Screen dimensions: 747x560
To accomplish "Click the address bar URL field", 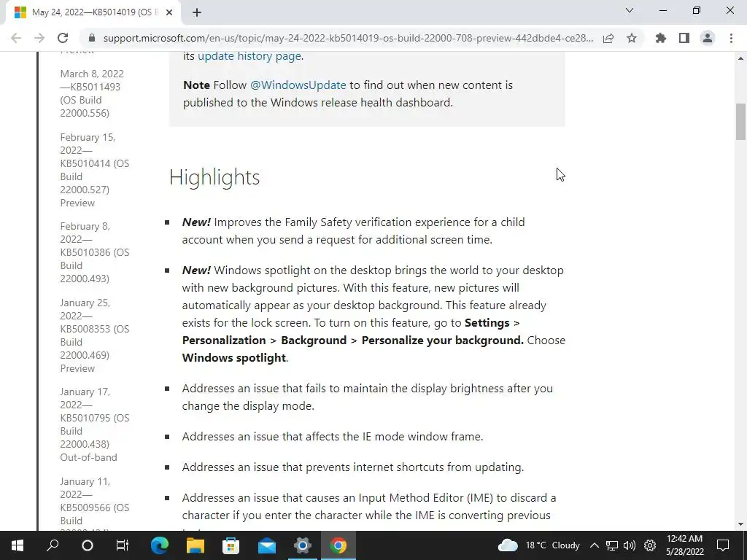I will pyautogui.click(x=348, y=38).
